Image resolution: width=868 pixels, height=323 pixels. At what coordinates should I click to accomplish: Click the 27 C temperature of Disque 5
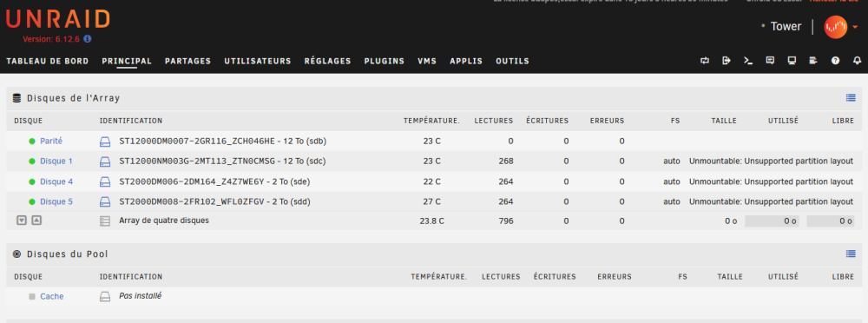point(431,201)
